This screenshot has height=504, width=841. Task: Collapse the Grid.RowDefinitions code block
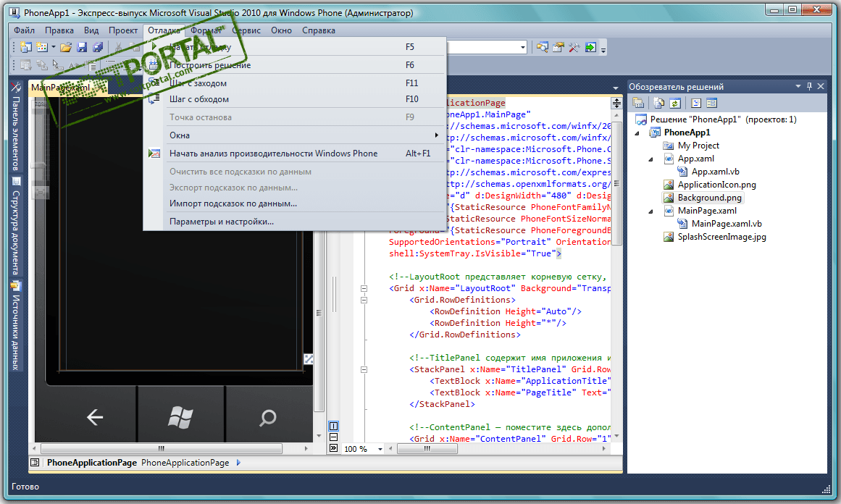tap(364, 301)
